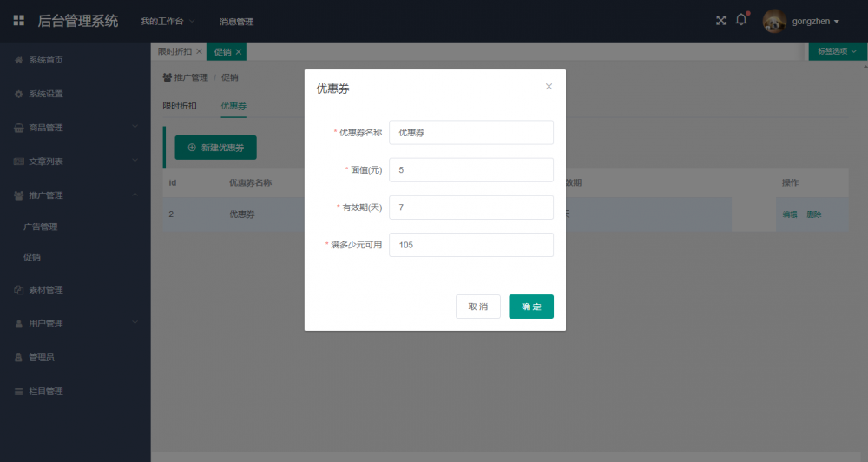Close the 促销 page tab
This screenshot has height=462, width=868.
239,52
